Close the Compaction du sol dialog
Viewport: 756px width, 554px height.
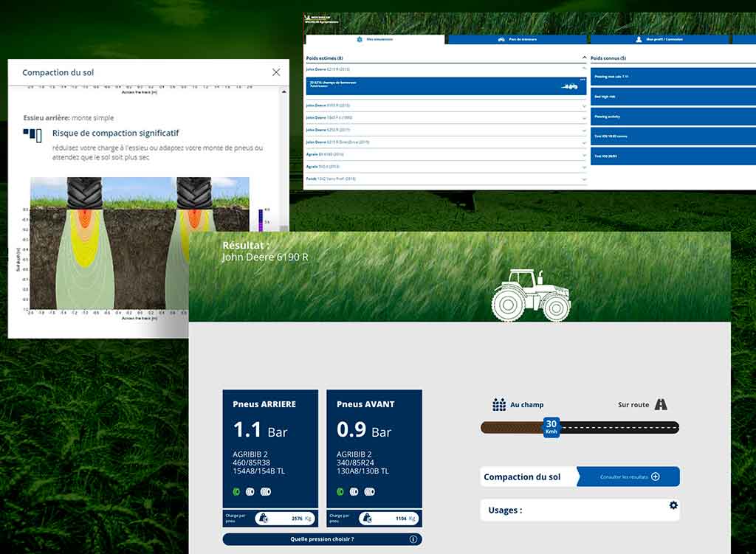click(x=276, y=72)
